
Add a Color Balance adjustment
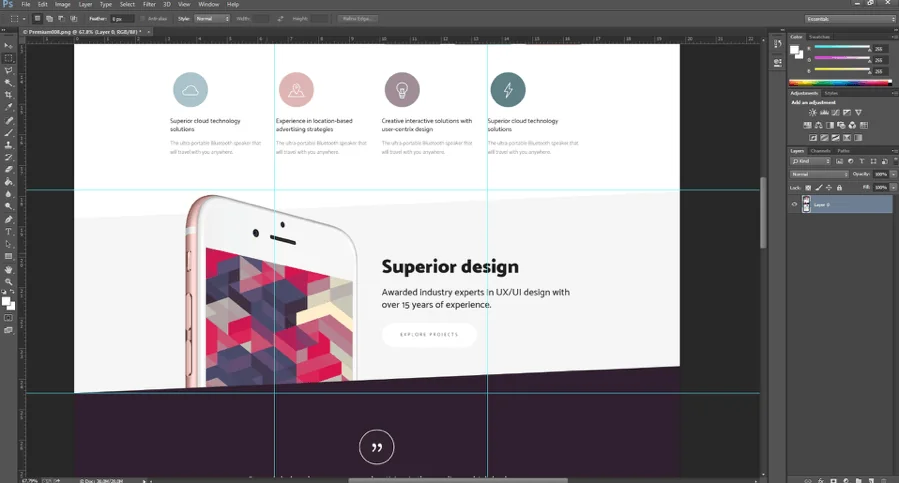[x=818, y=125]
